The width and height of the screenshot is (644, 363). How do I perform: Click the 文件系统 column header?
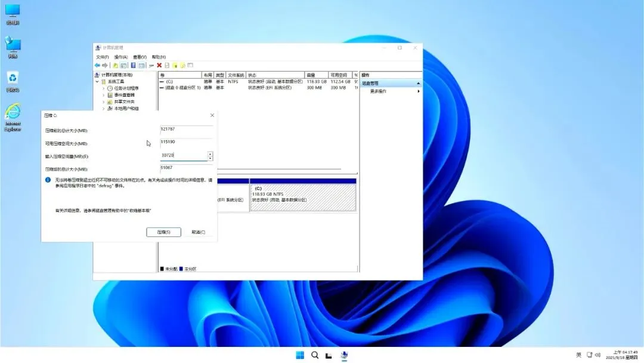(x=236, y=75)
